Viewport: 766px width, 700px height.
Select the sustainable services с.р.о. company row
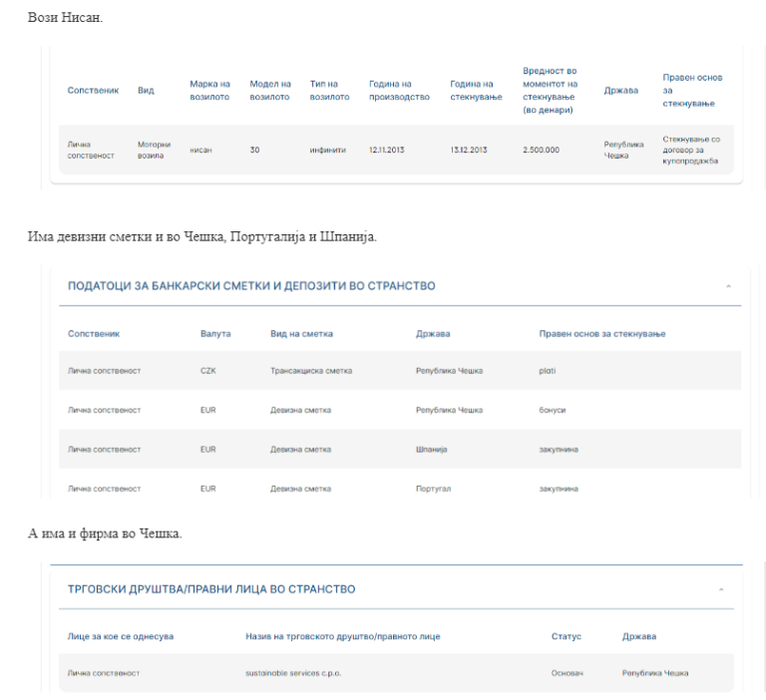(396, 673)
